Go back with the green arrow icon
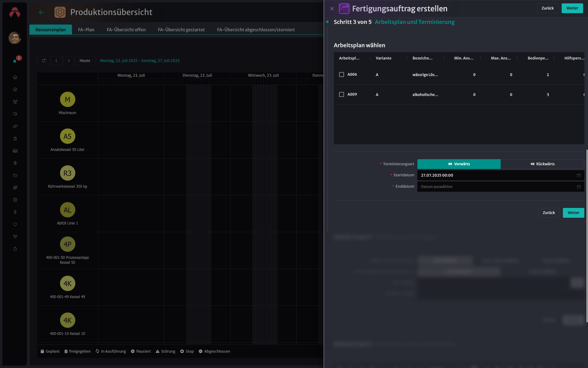The height and width of the screenshot is (368, 588). click(42, 12)
